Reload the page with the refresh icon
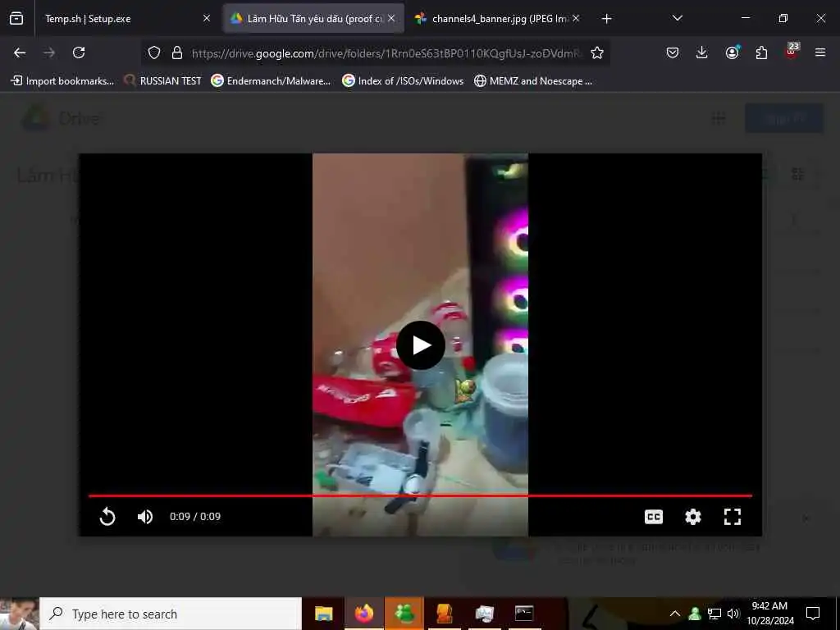840x630 pixels. (x=79, y=52)
